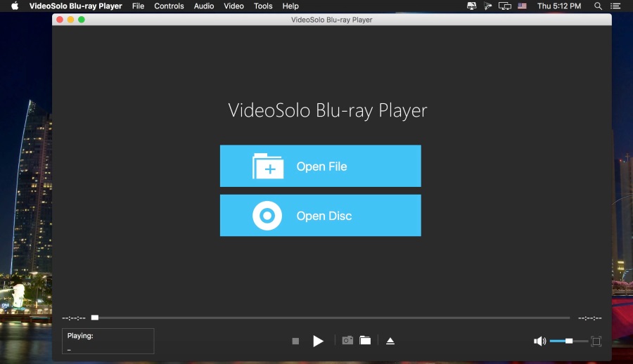Open the Controls menu
This screenshot has width=633, height=364.
(x=169, y=6)
